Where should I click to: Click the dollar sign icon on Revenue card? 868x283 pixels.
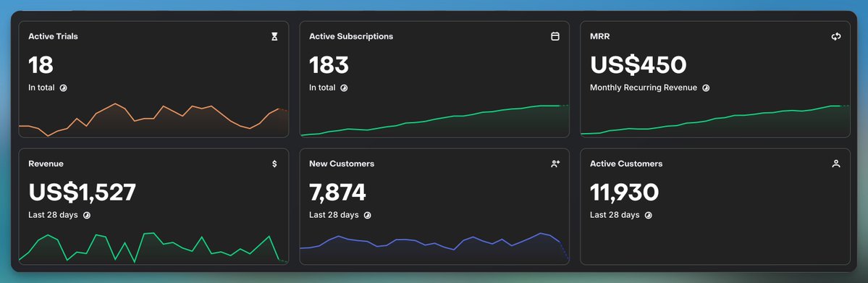click(x=274, y=164)
